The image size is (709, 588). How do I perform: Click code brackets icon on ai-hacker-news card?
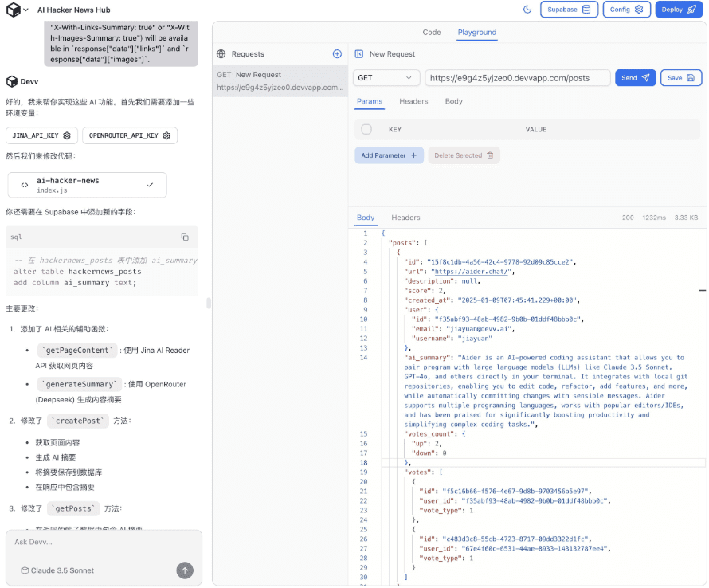25,185
